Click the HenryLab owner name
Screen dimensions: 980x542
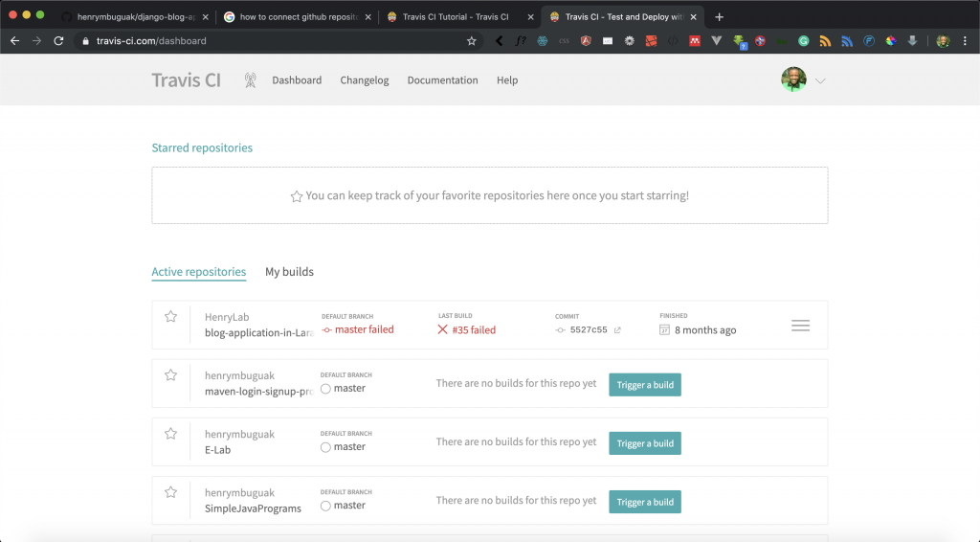coord(227,317)
